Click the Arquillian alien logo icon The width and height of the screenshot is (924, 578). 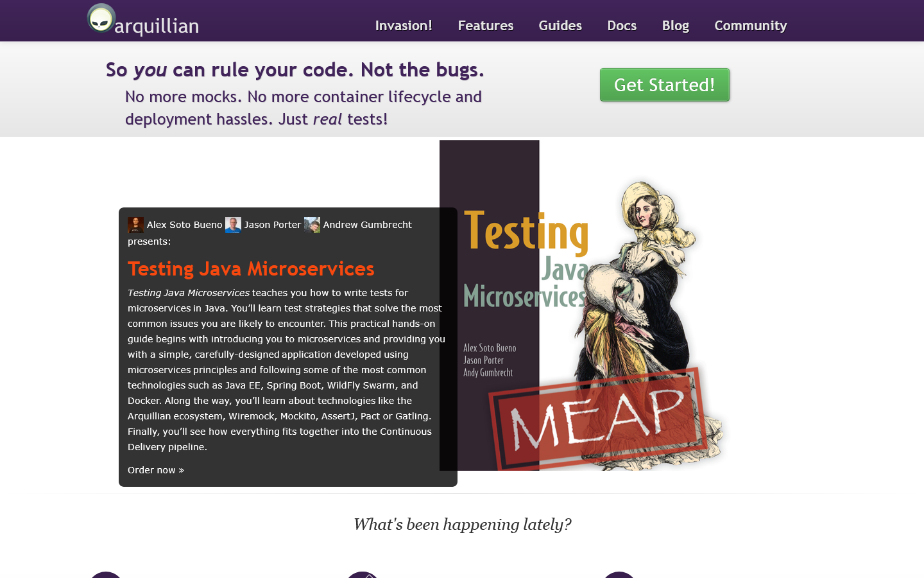(x=101, y=17)
